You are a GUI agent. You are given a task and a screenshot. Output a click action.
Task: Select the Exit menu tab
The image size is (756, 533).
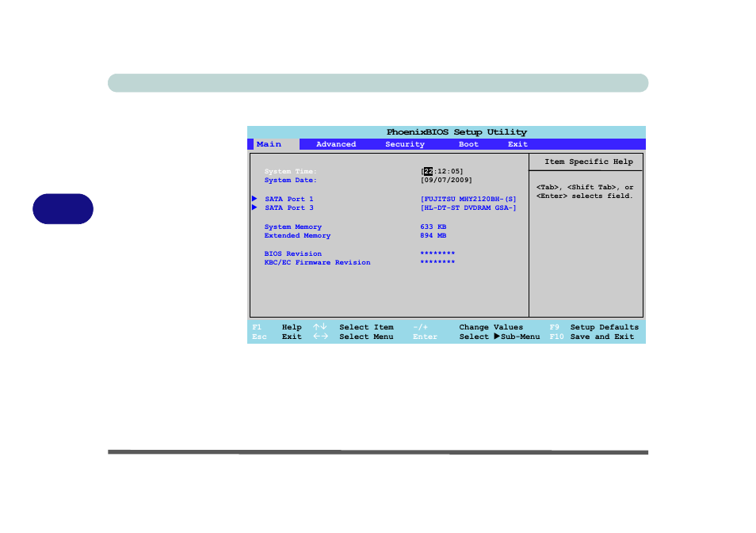pyautogui.click(x=517, y=144)
